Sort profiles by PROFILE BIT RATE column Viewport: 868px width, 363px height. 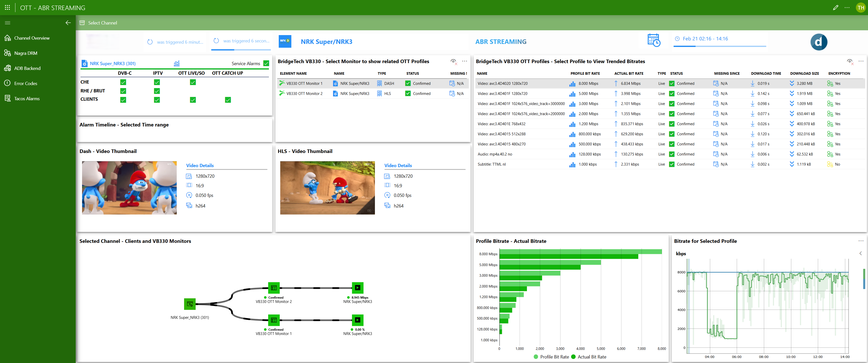coord(585,73)
